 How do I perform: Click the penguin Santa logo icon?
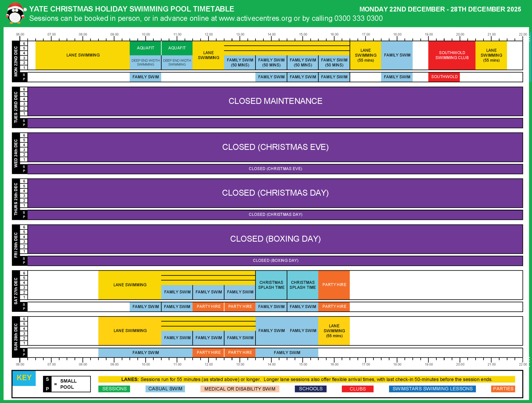click(16, 14)
